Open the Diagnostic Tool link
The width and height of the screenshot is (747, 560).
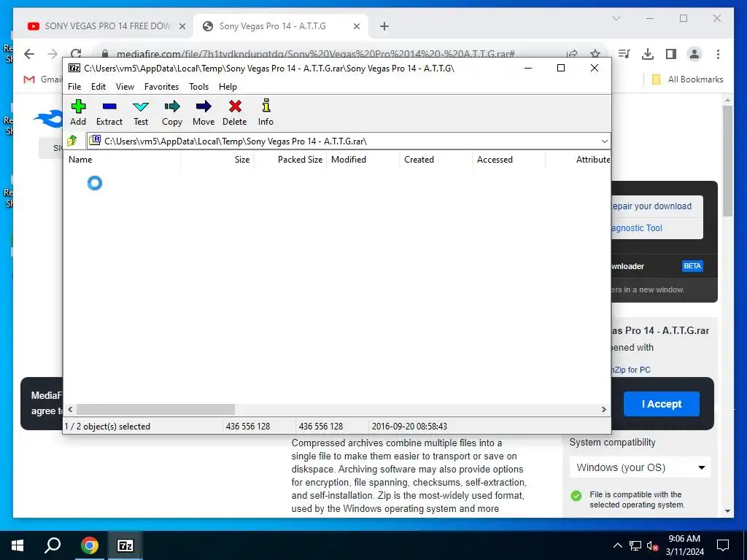[x=636, y=228]
